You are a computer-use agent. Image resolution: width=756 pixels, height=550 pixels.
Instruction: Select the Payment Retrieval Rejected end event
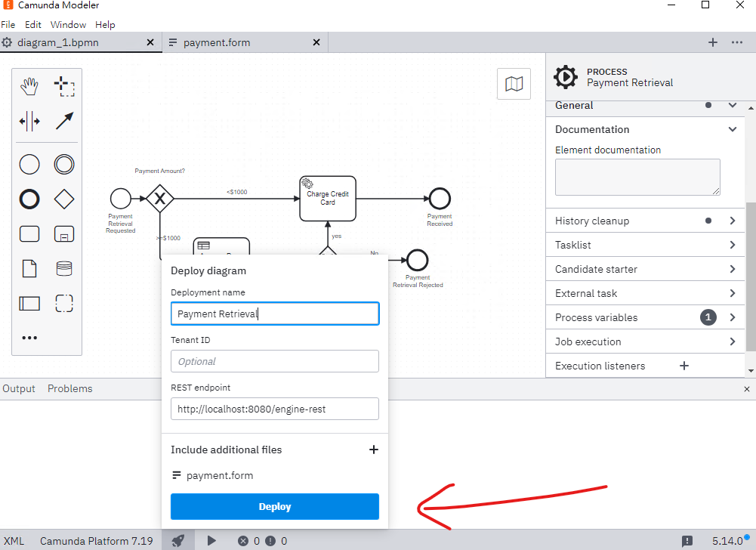pyautogui.click(x=418, y=260)
